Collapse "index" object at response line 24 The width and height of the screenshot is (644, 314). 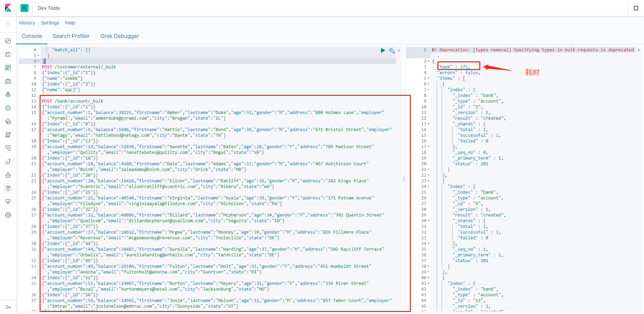pos(428,187)
